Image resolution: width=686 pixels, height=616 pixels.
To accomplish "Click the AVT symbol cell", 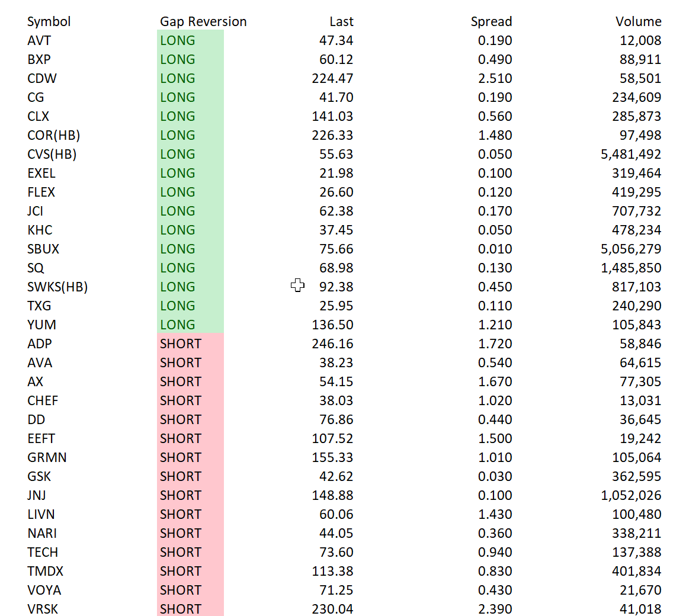I will [x=39, y=40].
